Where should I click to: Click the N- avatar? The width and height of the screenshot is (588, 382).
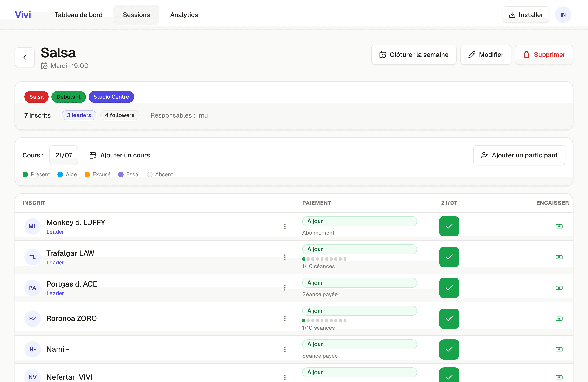[32, 349]
